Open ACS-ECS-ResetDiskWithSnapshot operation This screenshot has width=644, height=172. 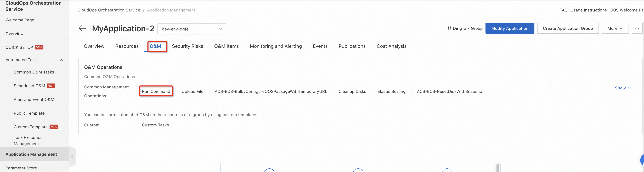(x=450, y=91)
